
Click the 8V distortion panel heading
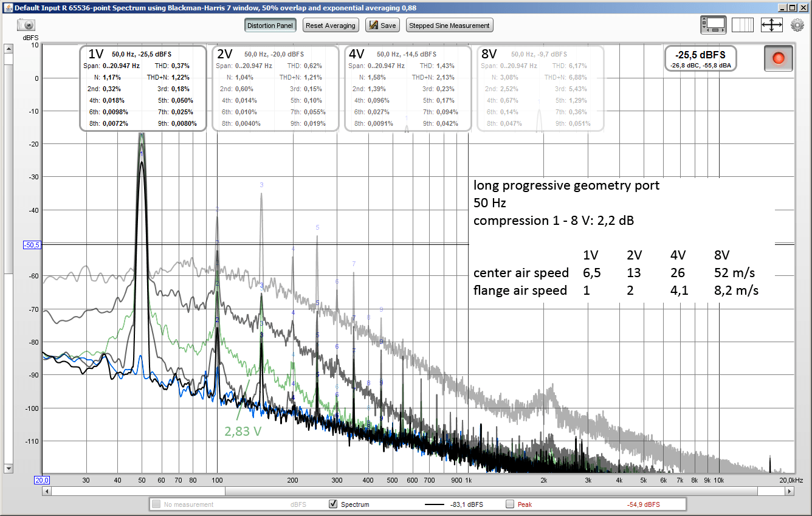(489, 54)
